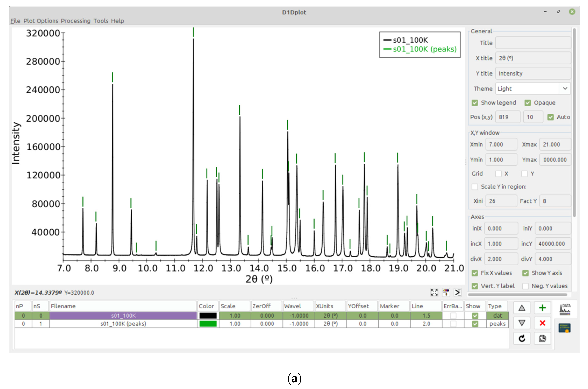Click the sigma sum icon below plot
The height and width of the screenshot is (389, 588).
[x=457, y=293]
